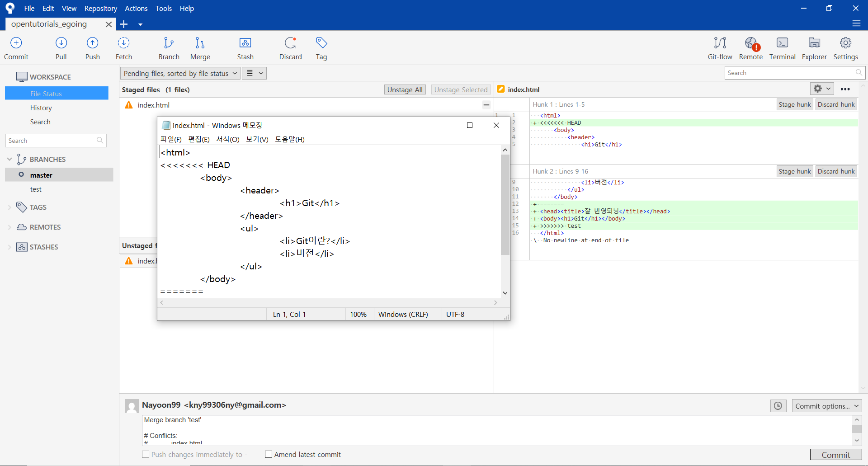Click in the commit message box
This screenshot has height=466, width=868.
tap(497, 430)
